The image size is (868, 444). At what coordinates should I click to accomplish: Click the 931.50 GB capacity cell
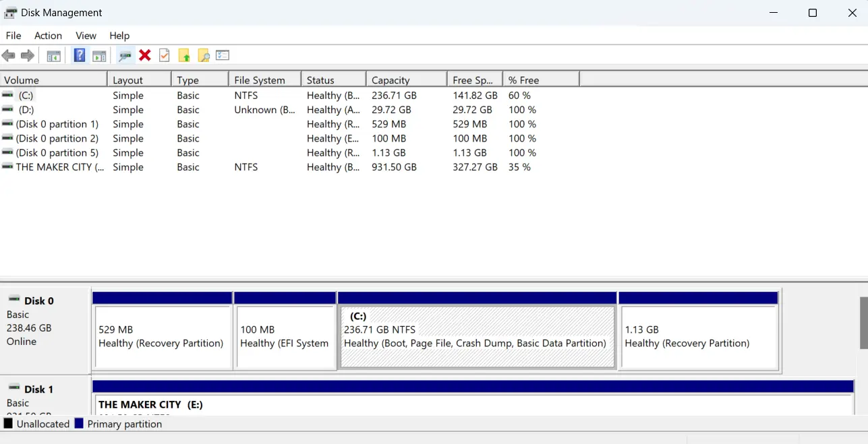tap(394, 167)
